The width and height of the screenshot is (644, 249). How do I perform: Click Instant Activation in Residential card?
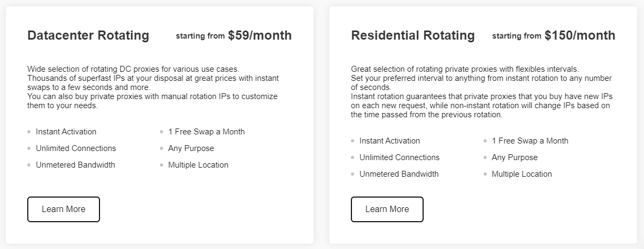point(389,141)
